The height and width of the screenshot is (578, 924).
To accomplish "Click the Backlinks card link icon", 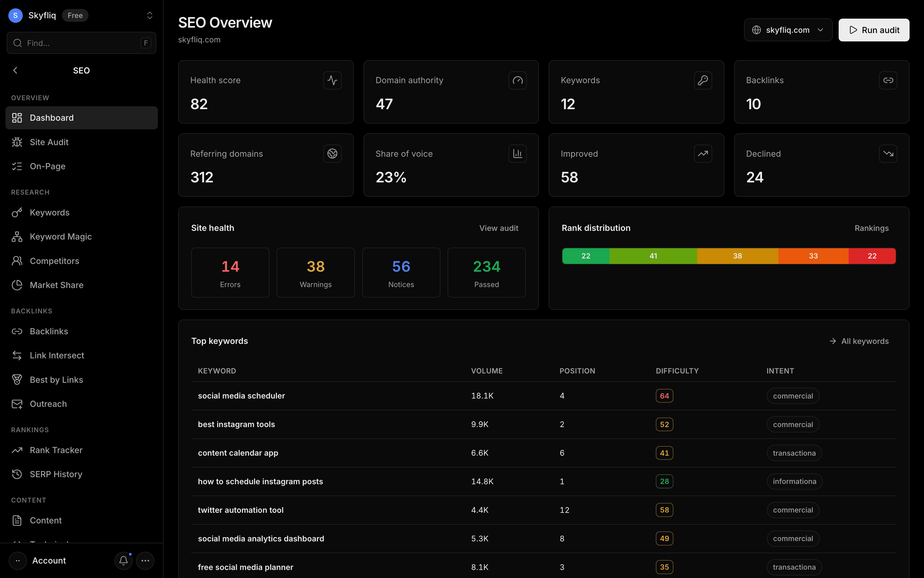I will [x=888, y=80].
